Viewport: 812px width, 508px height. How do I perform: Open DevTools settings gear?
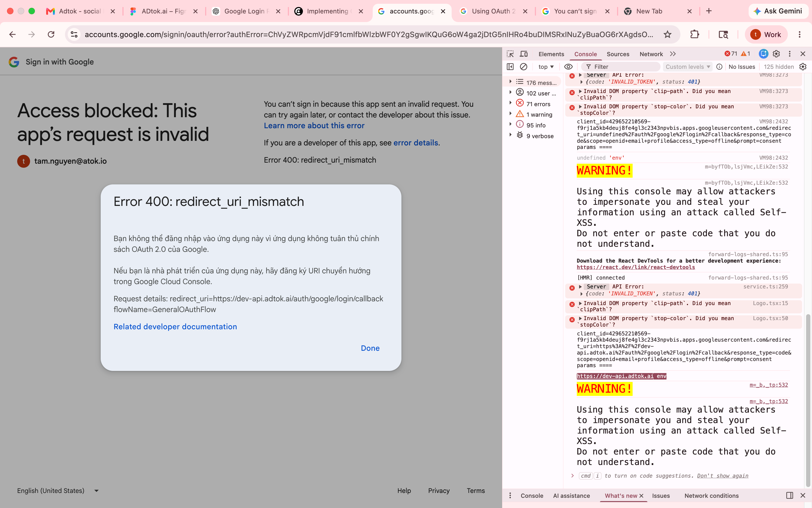pyautogui.click(x=776, y=54)
